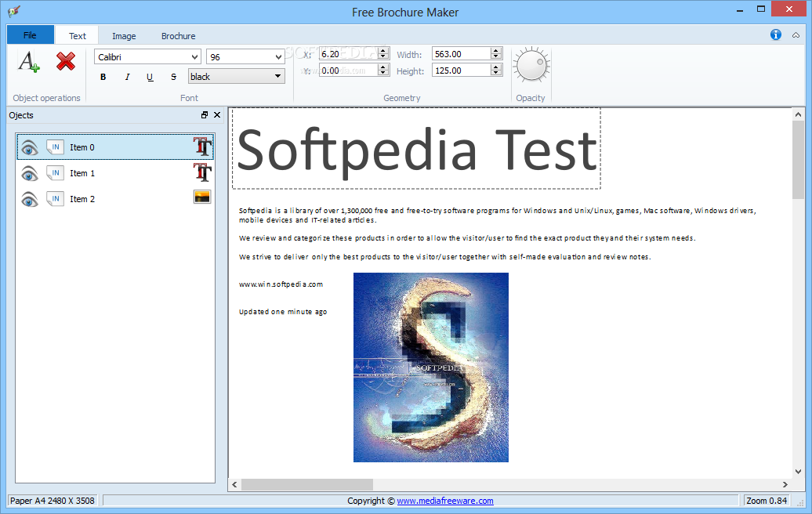812x514 pixels.
Task: Toggle visibility eye of Item 0
Action: coord(30,148)
